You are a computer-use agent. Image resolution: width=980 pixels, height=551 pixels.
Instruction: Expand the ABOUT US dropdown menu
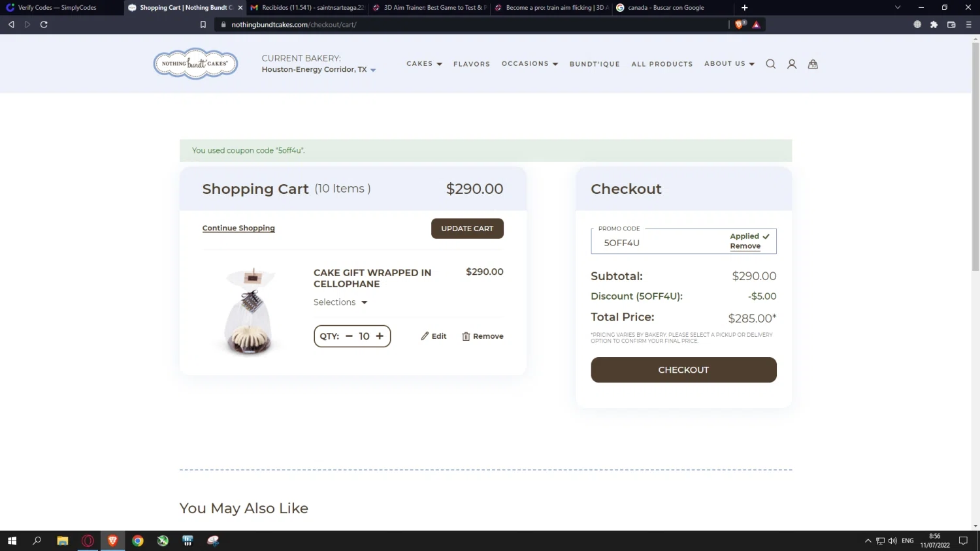pos(729,64)
